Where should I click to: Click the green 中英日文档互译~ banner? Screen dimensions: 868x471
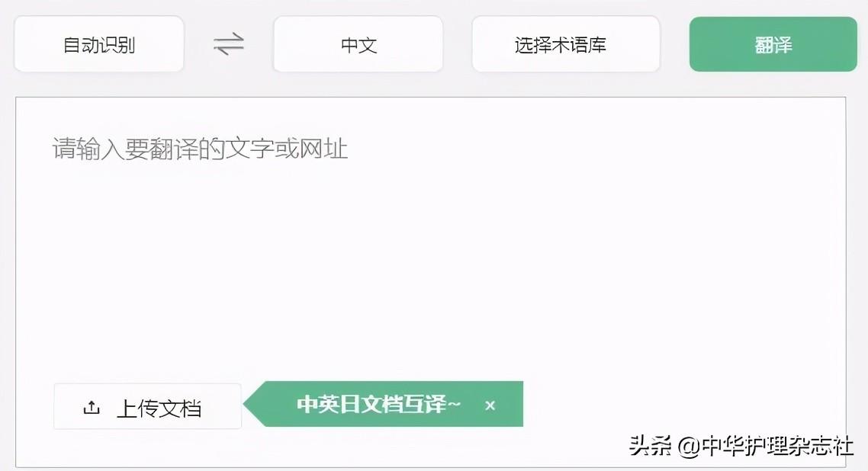383,404
